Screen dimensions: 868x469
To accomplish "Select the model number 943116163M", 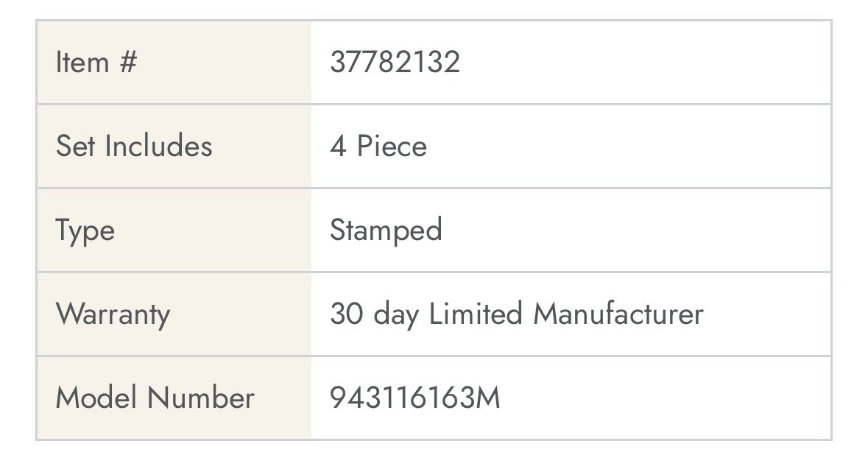I will click(x=414, y=398).
